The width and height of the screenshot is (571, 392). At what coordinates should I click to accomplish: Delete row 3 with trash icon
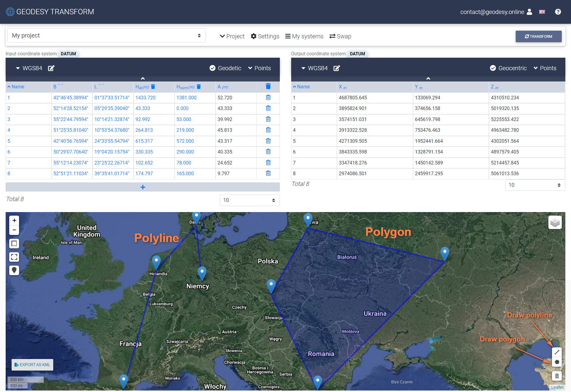click(x=268, y=119)
